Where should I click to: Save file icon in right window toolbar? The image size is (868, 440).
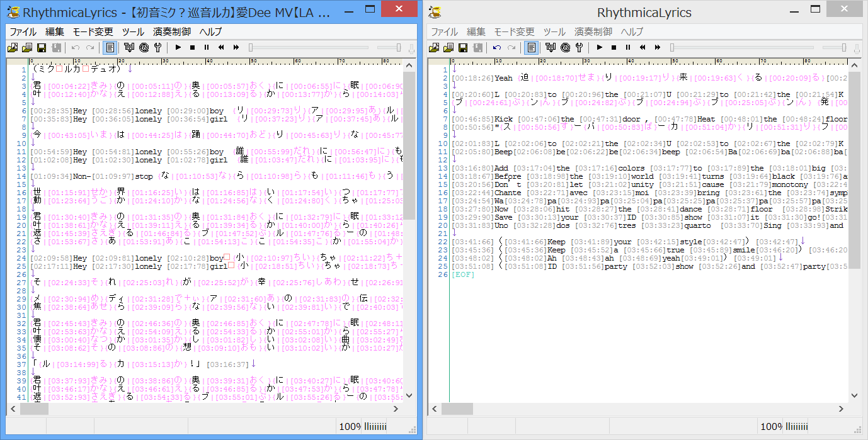coord(463,47)
